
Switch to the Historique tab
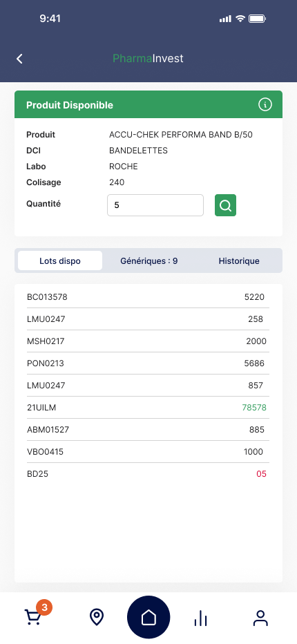point(239,261)
